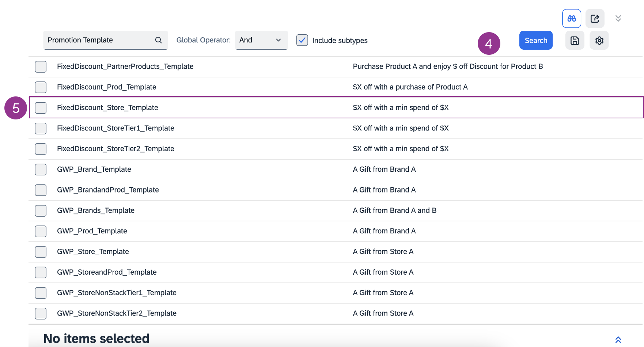Click GWP_BrandandProd_Template row name
This screenshot has height=347, width=644.
tap(108, 190)
